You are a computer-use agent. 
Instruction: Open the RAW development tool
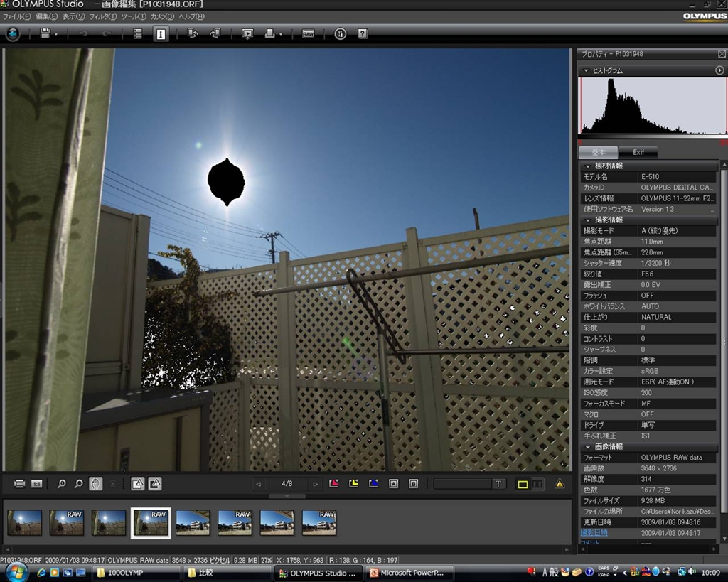[308, 33]
